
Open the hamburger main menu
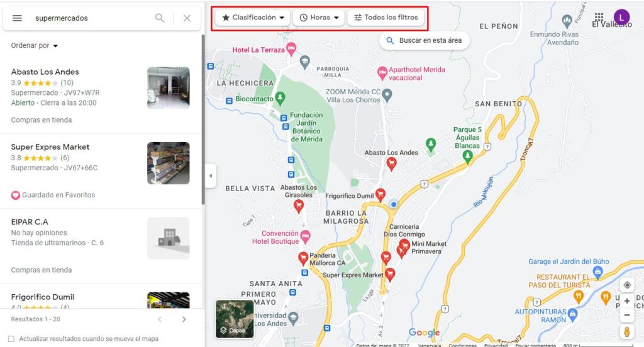tap(17, 18)
